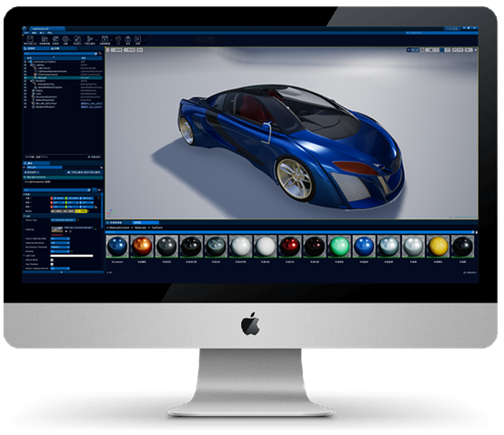Screen dimensions: 504x435
Task: Open the second menu in the menu bar
Action: [34, 33]
